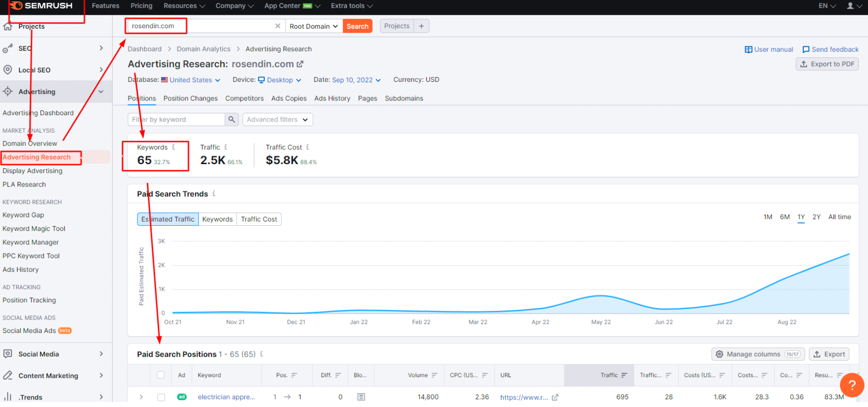Open the Subdomains tab
Viewport: 868px width, 407px height.
pyautogui.click(x=404, y=99)
